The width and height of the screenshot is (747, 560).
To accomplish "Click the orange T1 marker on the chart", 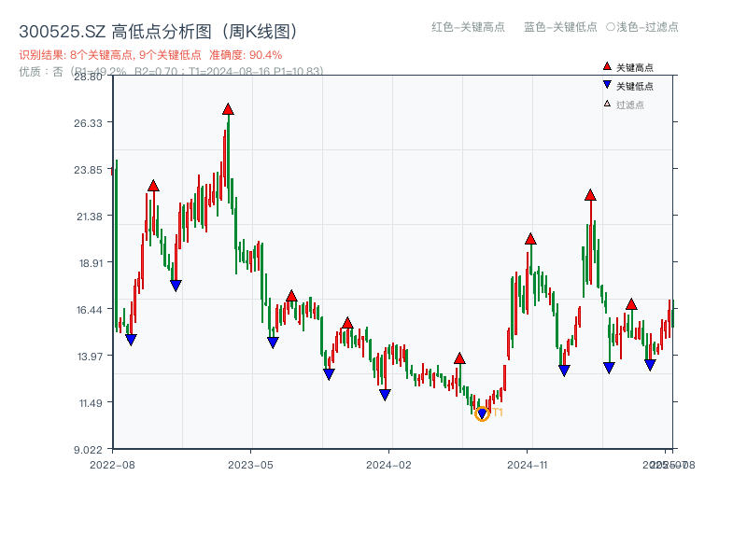I will (497, 410).
